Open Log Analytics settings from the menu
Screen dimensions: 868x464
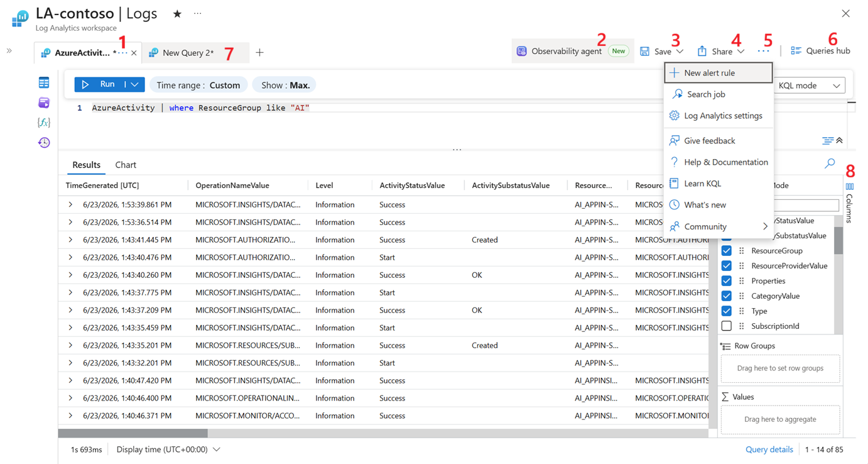[719, 116]
